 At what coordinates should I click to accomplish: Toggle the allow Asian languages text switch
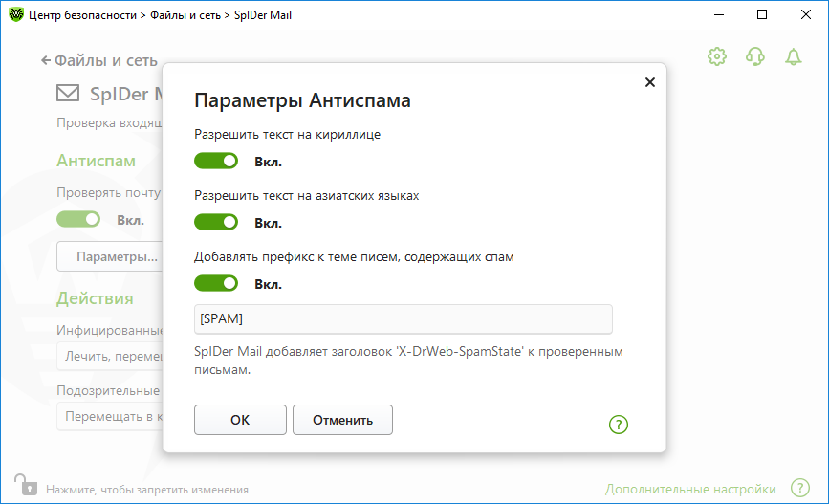tap(216, 222)
